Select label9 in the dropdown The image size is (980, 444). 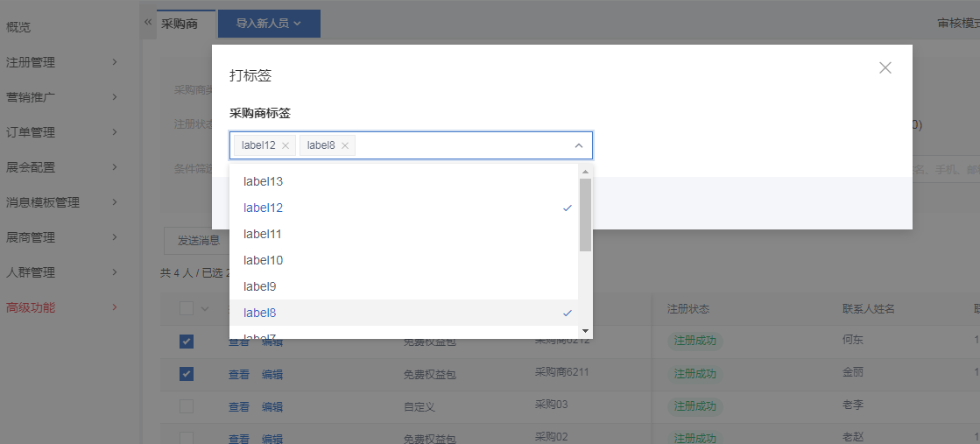[404, 286]
